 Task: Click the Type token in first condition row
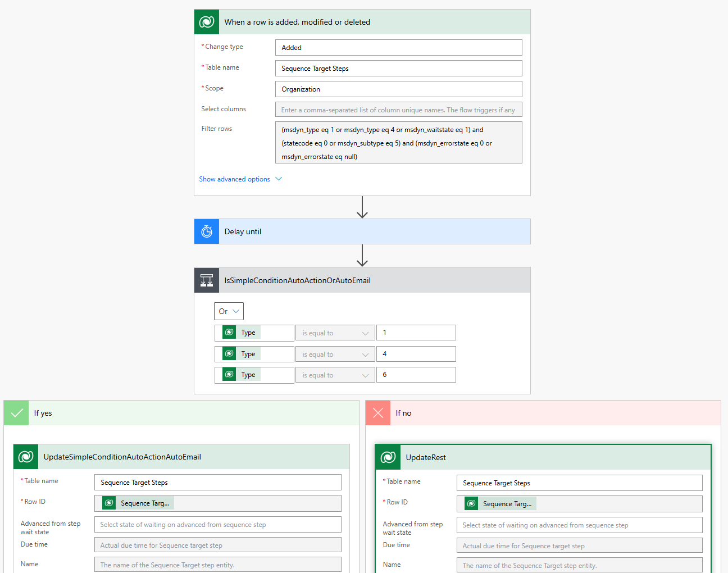click(248, 333)
